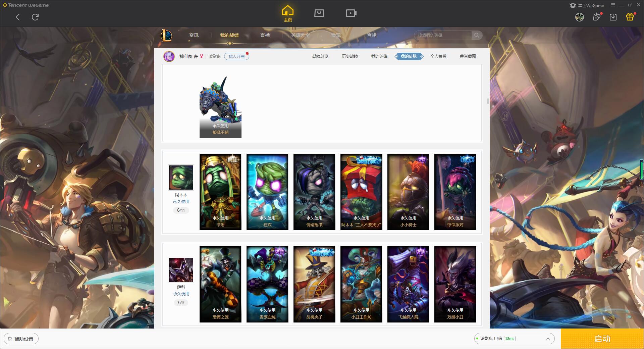The height and width of the screenshot is (349, 644).
Task: Open the 贵族血统 skin card
Action: point(267,284)
